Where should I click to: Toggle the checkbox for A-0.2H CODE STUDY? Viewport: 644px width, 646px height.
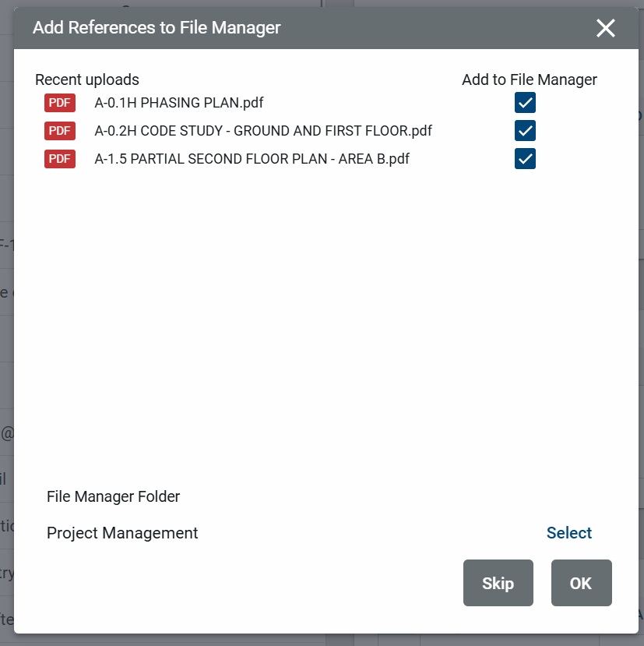[525, 131]
